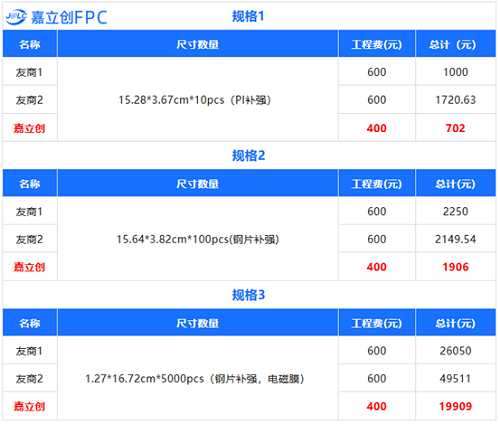Click 嘉立创's 400 fee in 规格1
The image size is (500, 424).
pyautogui.click(x=377, y=128)
